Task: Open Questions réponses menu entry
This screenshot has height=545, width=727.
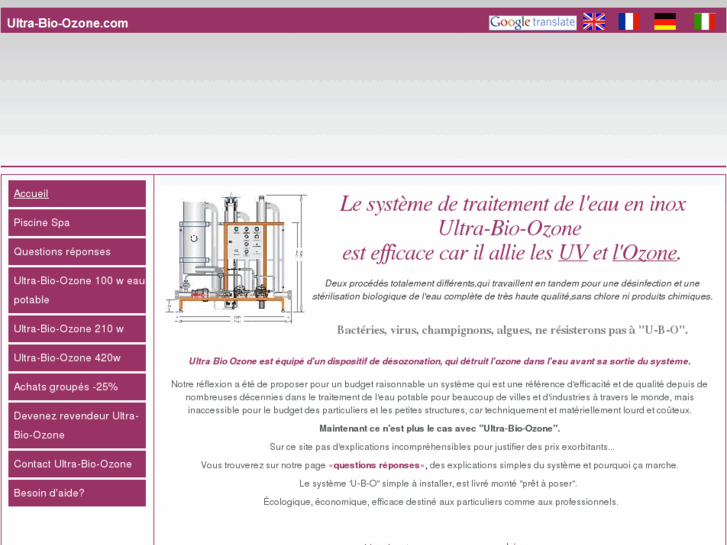Action: coord(77,252)
